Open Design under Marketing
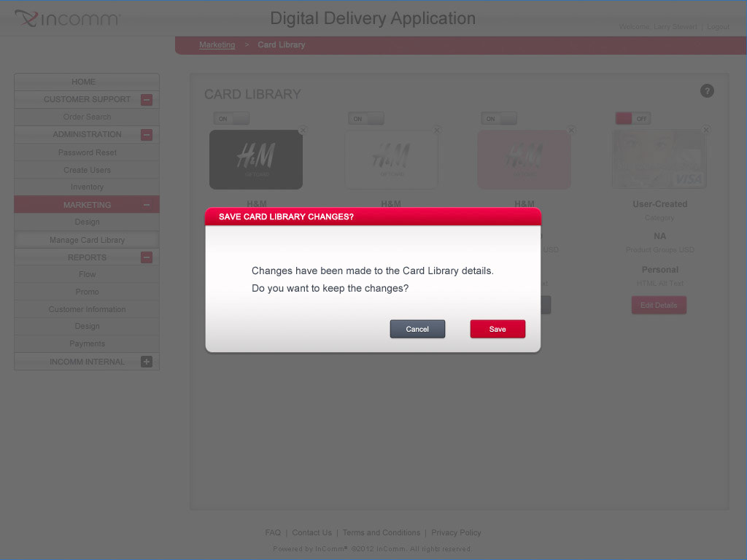The image size is (747, 560). coord(87,222)
